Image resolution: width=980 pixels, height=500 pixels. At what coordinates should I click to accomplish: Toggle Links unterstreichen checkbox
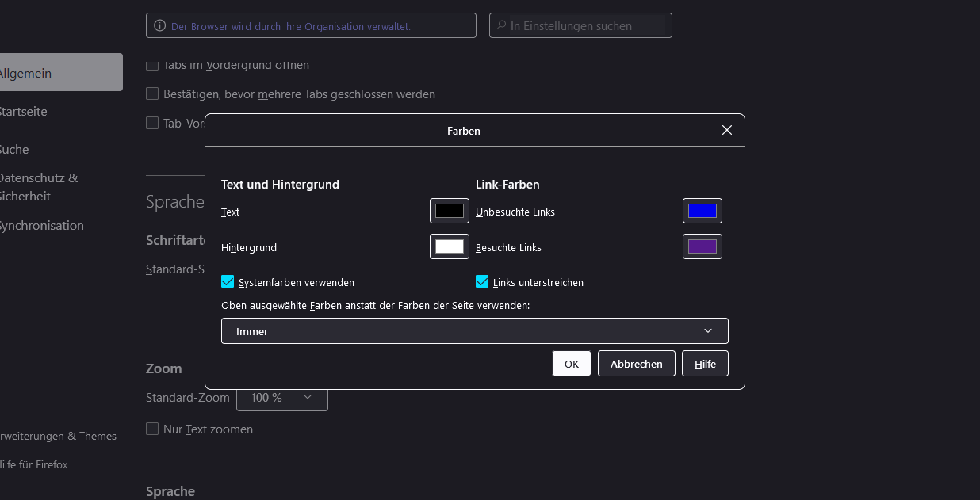click(482, 282)
